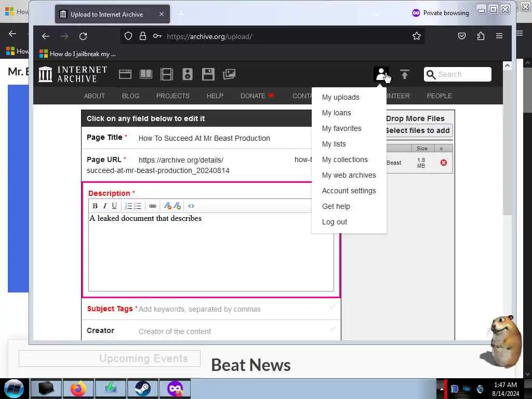Click the page's scroll-up arrow
The image size is (532, 399).
click(x=507, y=65)
